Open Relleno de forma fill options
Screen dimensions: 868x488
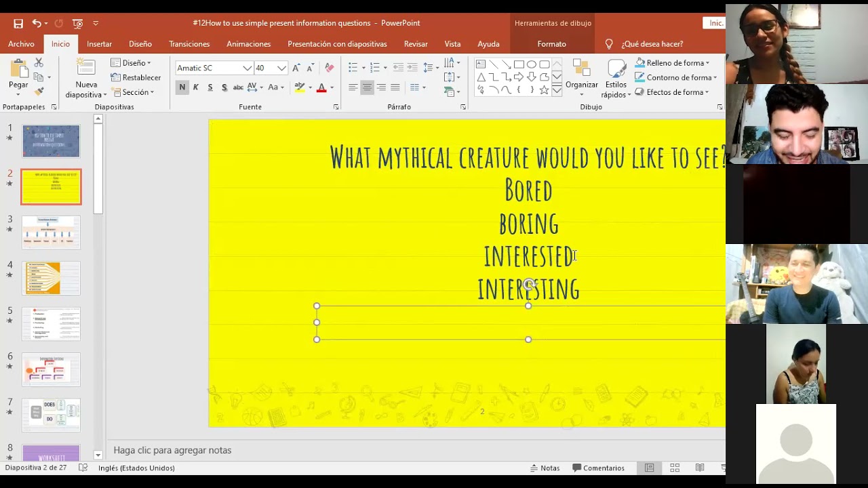(x=673, y=63)
